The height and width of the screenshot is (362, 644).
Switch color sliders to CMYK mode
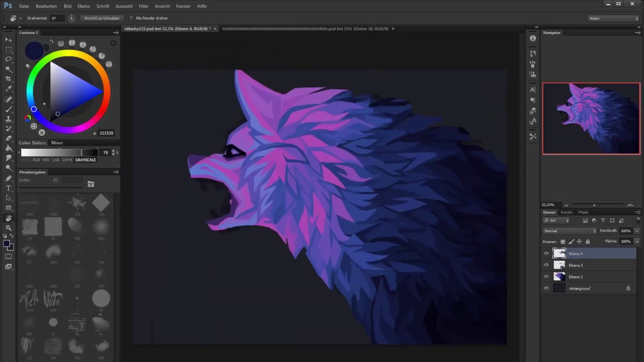click(67, 160)
